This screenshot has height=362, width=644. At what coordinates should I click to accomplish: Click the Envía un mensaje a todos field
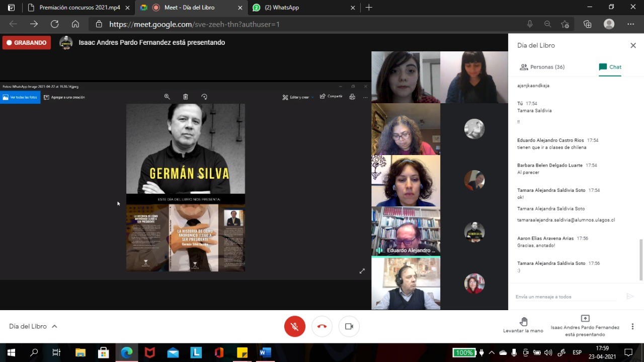566,297
